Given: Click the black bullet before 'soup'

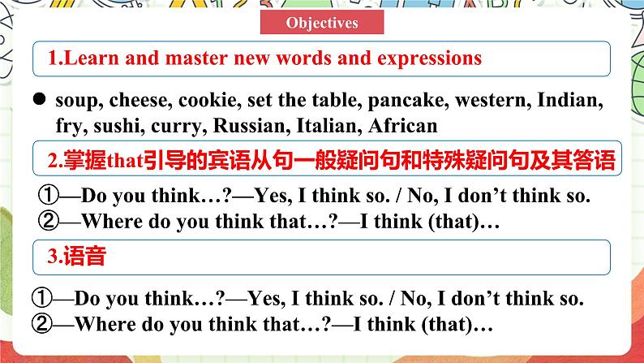Looking at the screenshot, I should tap(40, 98).
